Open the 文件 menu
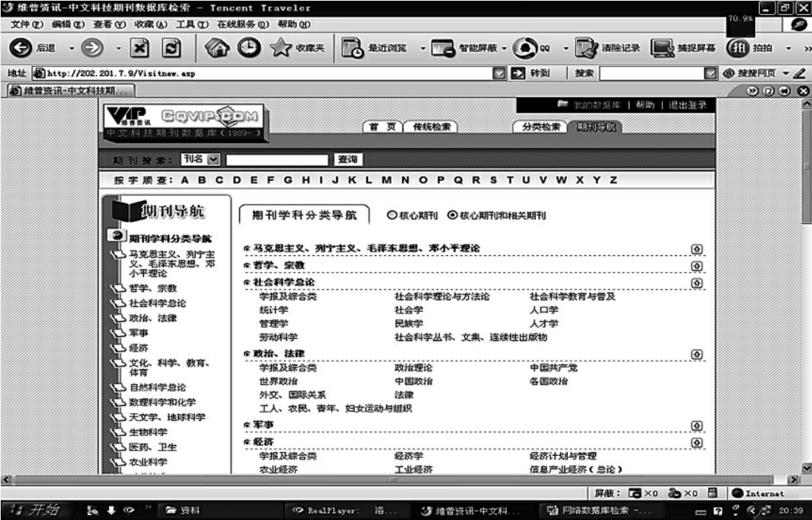The width and height of the screenshot is (812, 520). [27, 25]
